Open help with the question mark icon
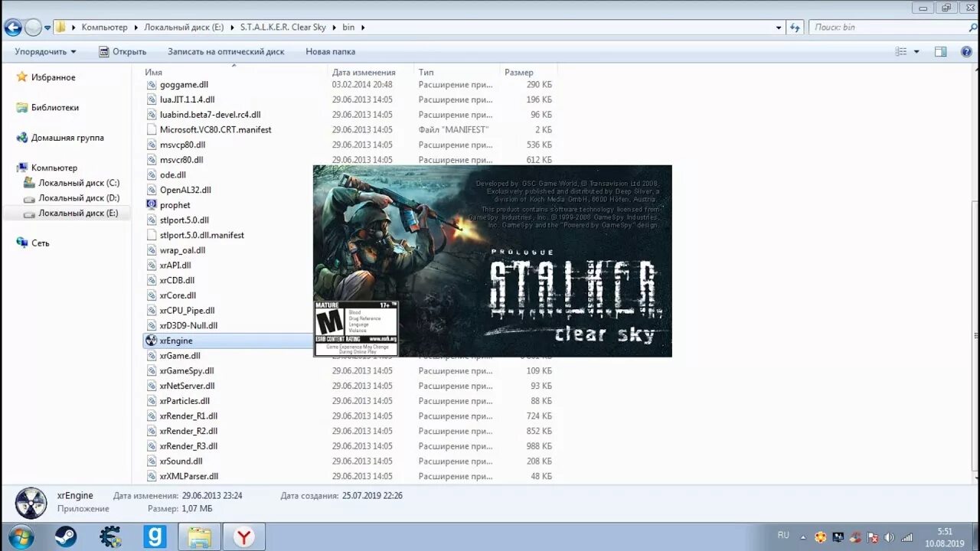Viewport: 980px width, 551px height. tap(967, 51)
